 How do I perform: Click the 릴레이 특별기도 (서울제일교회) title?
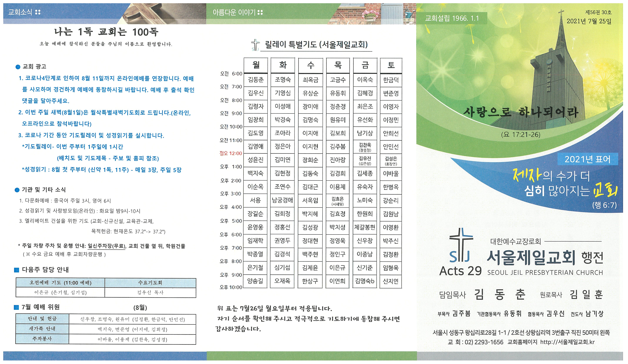316,45
